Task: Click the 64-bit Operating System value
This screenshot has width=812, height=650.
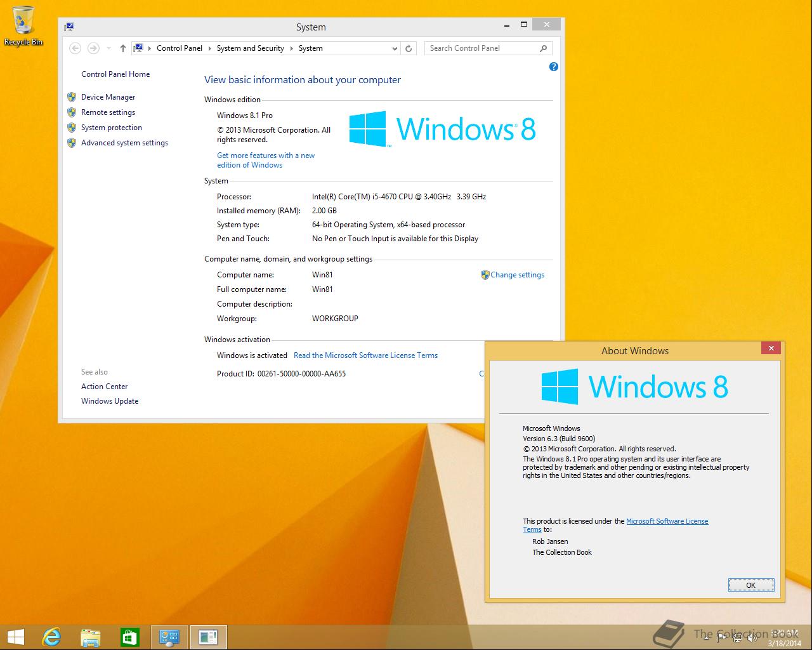Action: pyautogui.click(x=388, y=225)
